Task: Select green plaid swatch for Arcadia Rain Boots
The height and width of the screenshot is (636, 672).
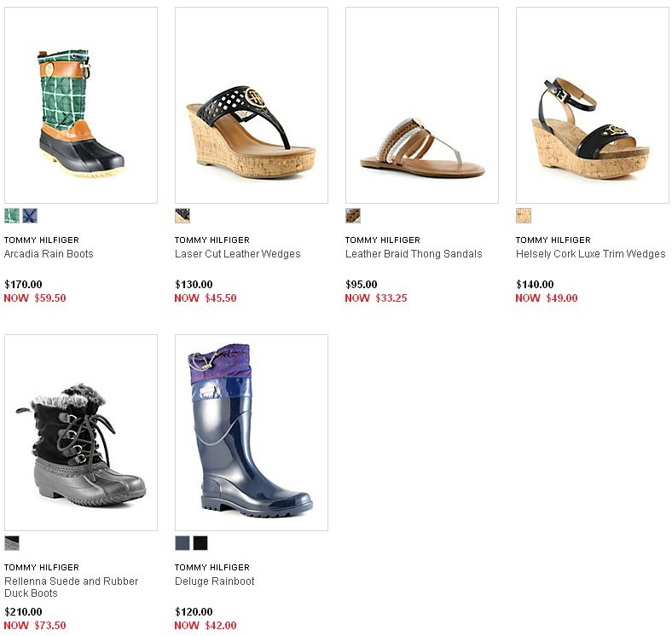Action: pyautogui.click(x=12, y=216)
